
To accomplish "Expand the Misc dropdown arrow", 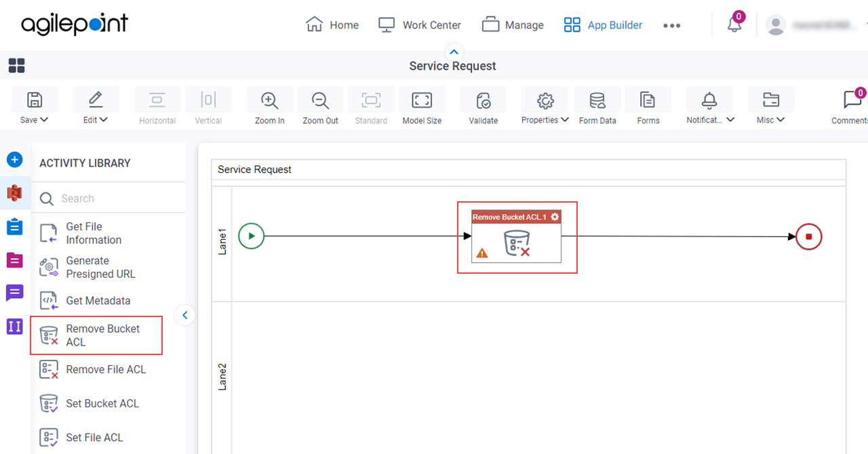I will click(x=781, y=120).
